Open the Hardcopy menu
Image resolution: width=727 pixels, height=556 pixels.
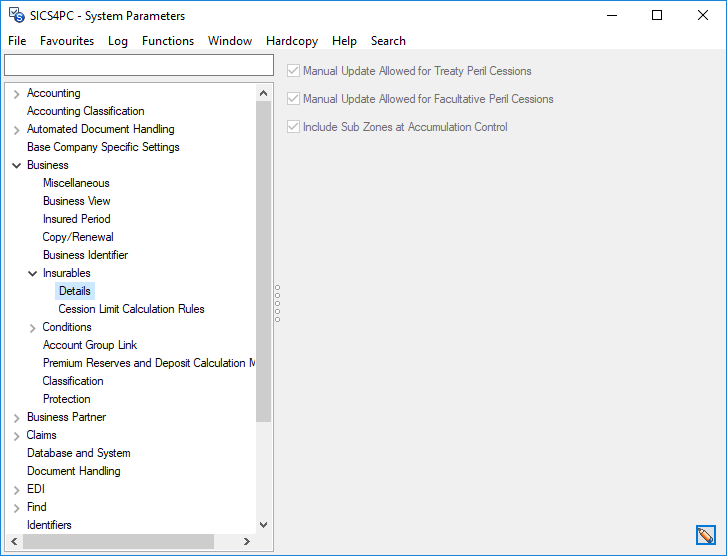tap(292, 41)
